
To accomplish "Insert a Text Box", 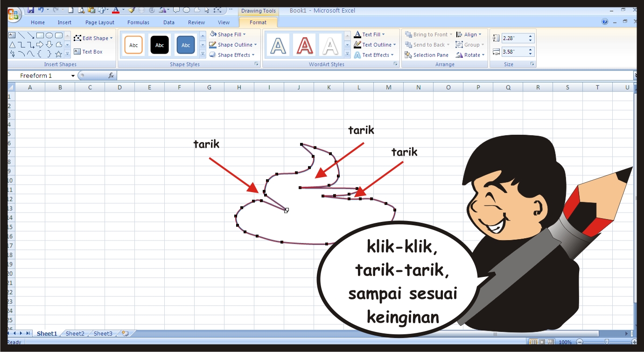I will coord(89,51).
